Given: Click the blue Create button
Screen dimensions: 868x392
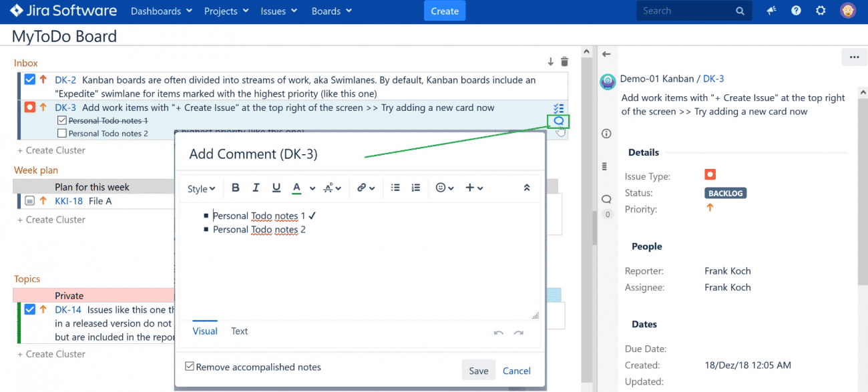Looking at the screenshot, I should click(445, 11).
